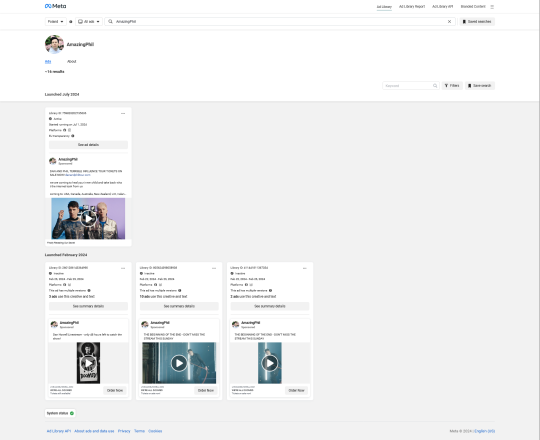Image resolution: width=540 pixels, height=440 pixels.
Task: Open the Privacy footer link
Action: pyautogui.click(x=124, y=431)
